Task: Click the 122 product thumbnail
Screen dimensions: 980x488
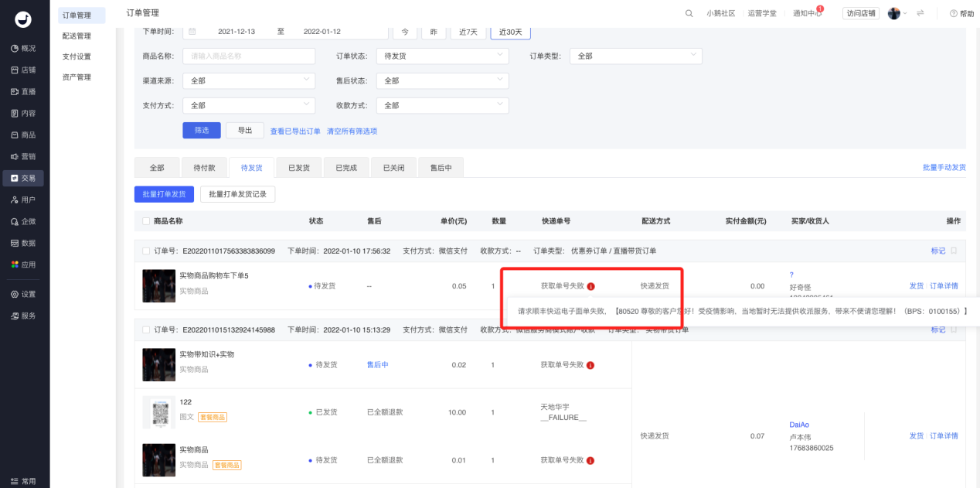Action: click(x=159, y=412)
